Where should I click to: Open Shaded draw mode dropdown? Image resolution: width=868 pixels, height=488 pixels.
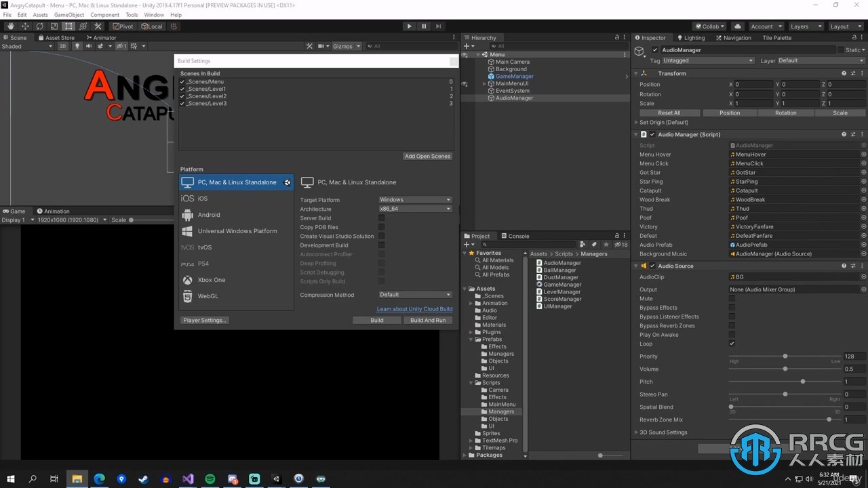click(x=27, y=46)
